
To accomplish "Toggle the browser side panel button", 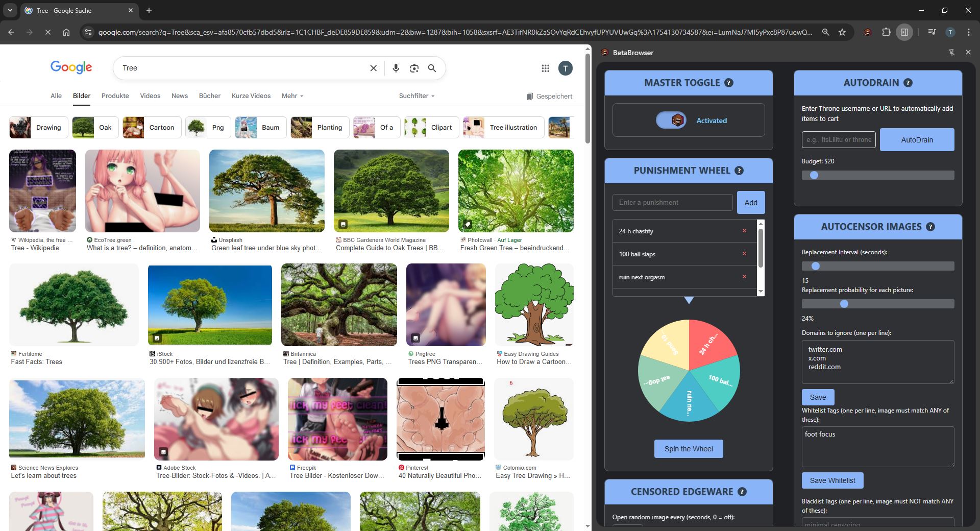I will click(x=904, y=32).
